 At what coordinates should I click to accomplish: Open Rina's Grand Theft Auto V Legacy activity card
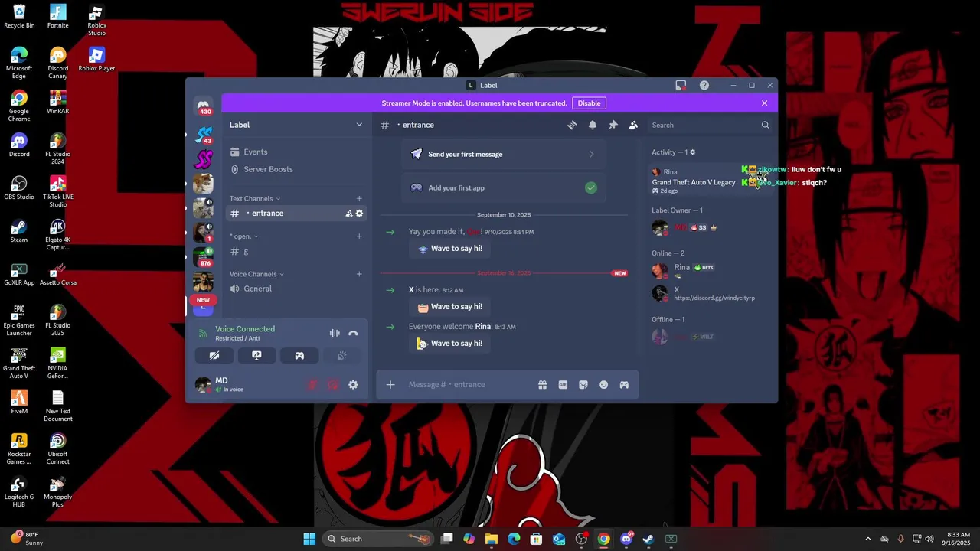[x=710, y=181]
